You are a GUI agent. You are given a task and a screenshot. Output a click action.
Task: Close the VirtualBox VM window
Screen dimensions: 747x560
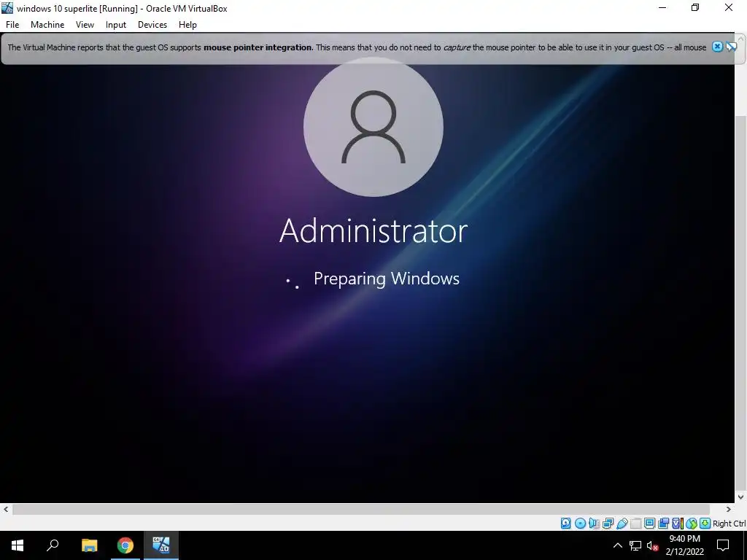729,7
